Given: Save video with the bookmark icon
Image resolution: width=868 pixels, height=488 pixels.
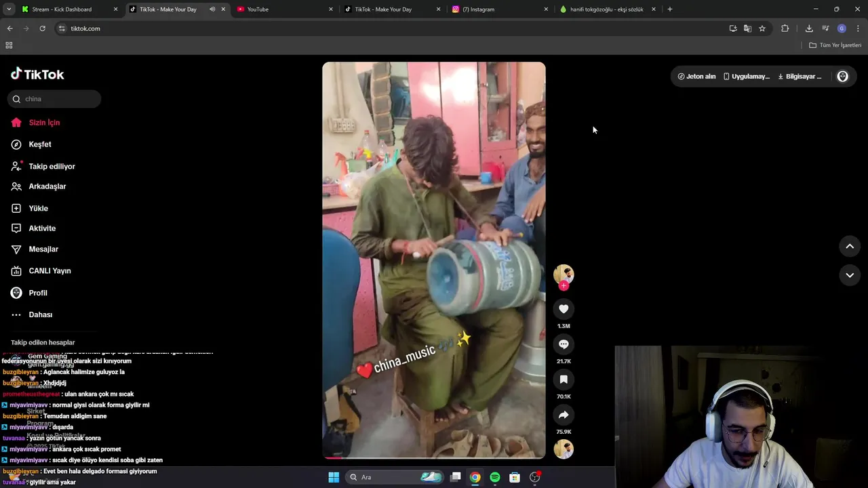Looking at the screenshot, I should (564, 380).
